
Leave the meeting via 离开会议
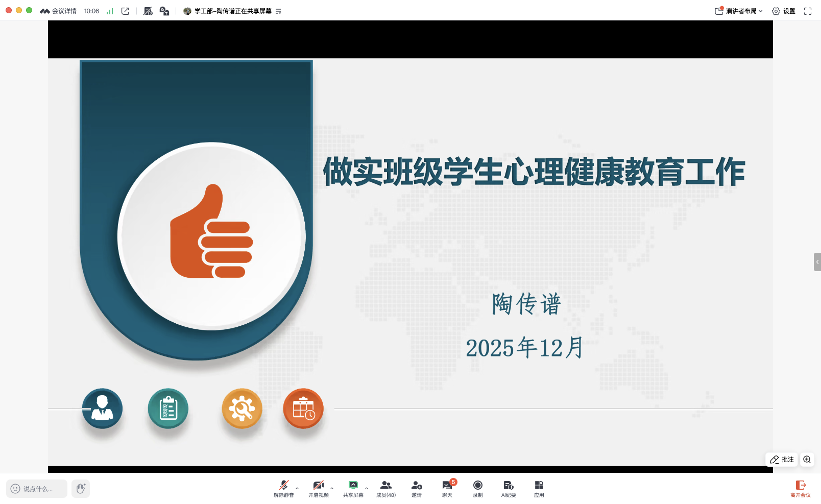click(x=801, y=488)
